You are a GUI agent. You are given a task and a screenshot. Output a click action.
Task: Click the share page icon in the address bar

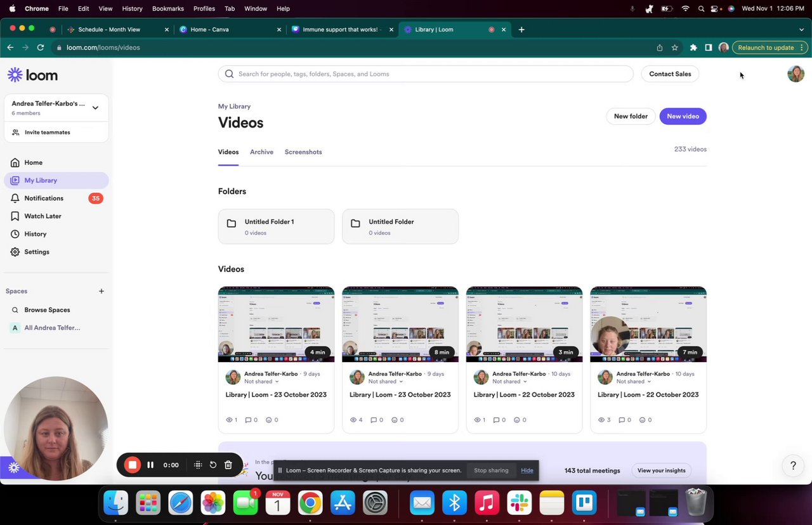660,48
